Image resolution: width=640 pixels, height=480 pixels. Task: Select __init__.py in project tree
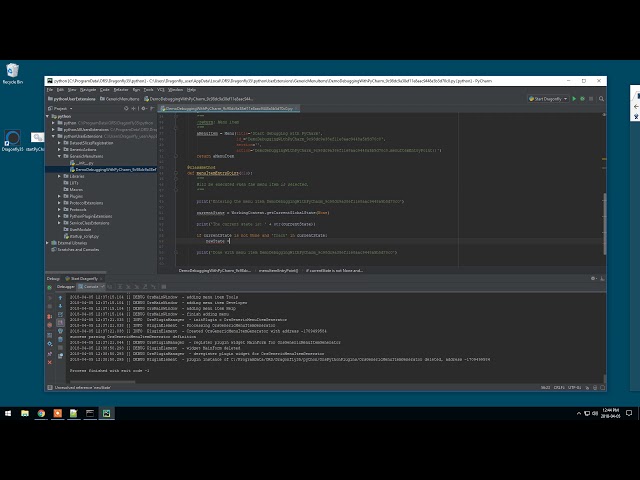pyautogui.click(x=82, y=163)
